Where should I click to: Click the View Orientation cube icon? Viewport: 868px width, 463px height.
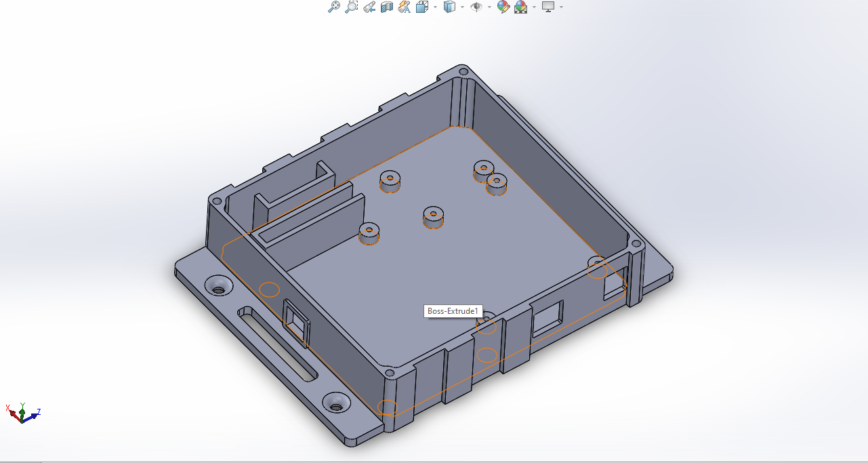coord(422,7)
